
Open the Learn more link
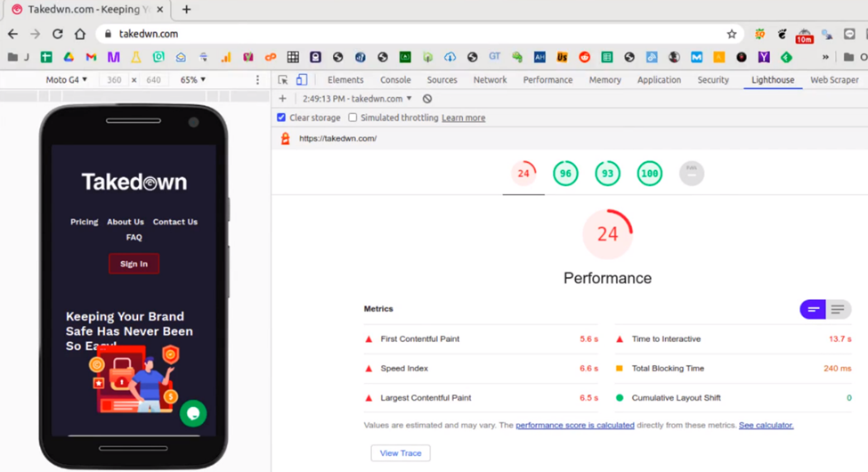(463, 118)
